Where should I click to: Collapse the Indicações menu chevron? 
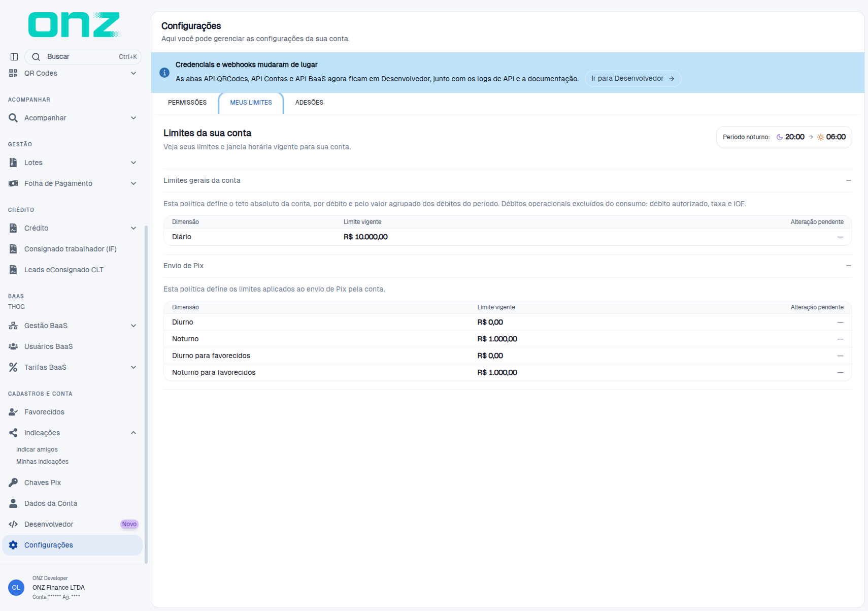[x=133, y=433]
